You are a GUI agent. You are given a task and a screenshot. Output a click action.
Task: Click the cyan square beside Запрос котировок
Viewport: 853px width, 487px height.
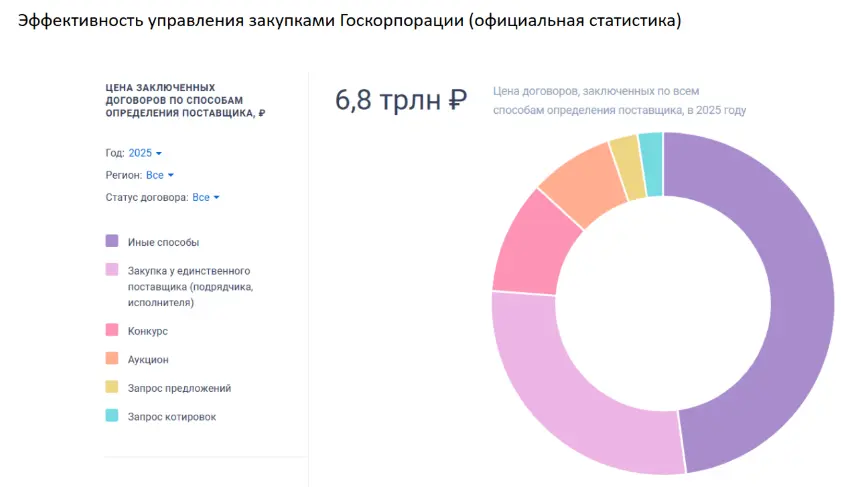112,416
